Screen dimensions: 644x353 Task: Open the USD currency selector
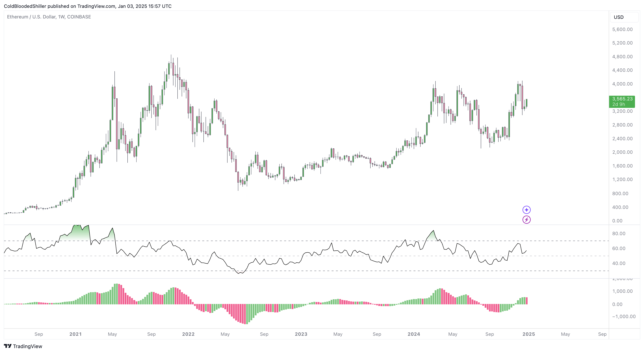click(x=624, y=17)
